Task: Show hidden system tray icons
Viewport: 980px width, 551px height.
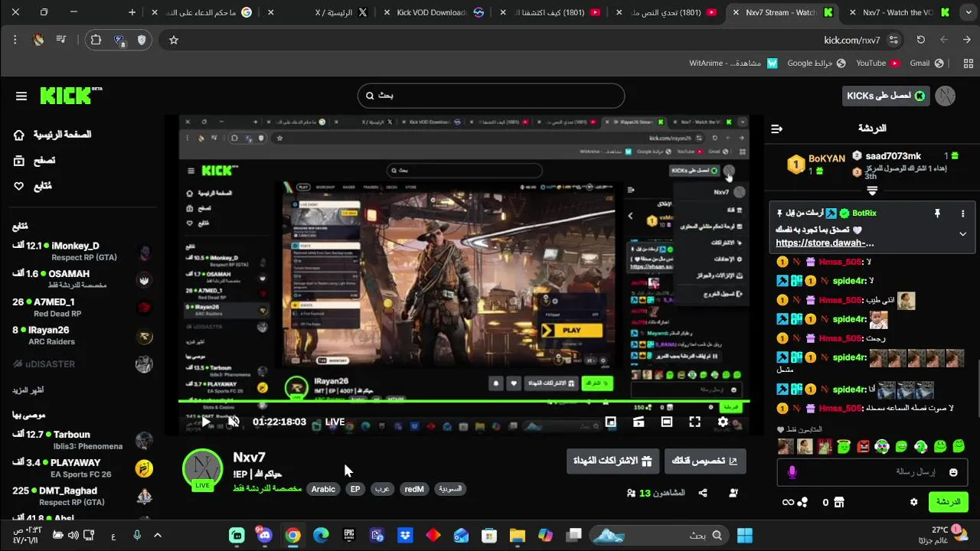Action: tap(158, 535)
